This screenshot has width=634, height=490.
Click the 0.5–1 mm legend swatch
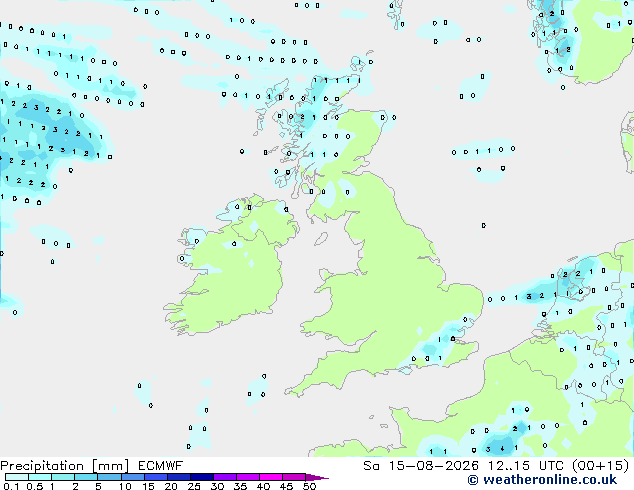coord(40,477)
